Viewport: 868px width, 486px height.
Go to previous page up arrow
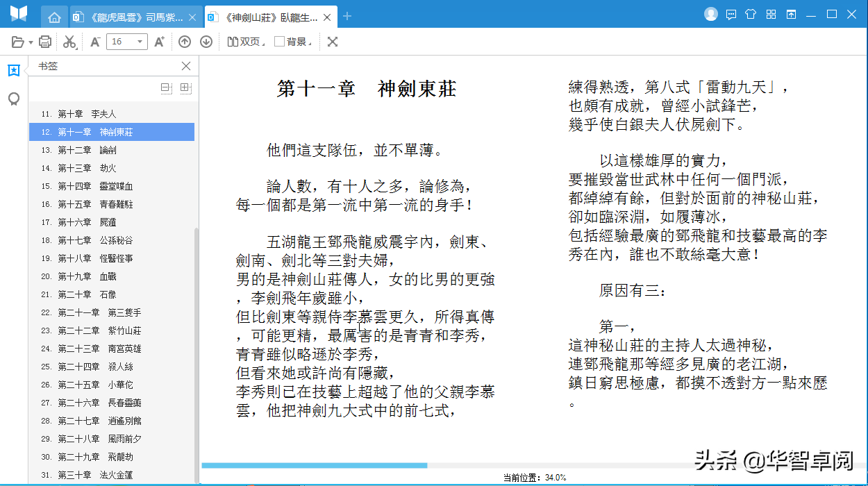pyautogui.click(x=185, y=42)
